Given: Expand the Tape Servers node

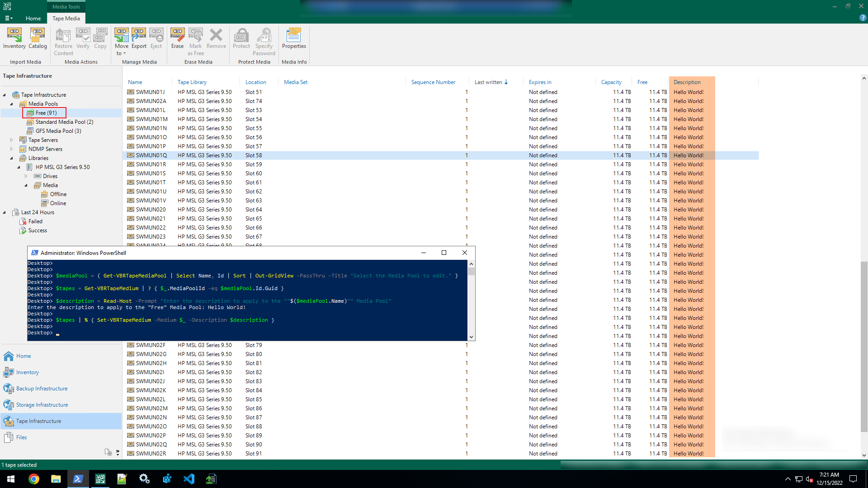Looking at the screenshot, I should (x=11, y=140).
